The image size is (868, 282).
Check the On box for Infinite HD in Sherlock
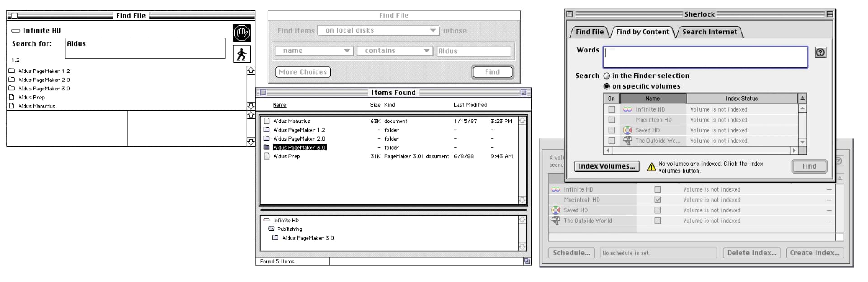[x=612, y=109]
